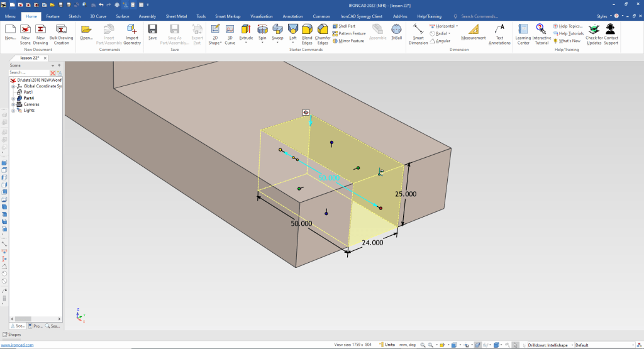Clear the scene search with red X
This screenshot has width=644, height=349.
(53, 73)
